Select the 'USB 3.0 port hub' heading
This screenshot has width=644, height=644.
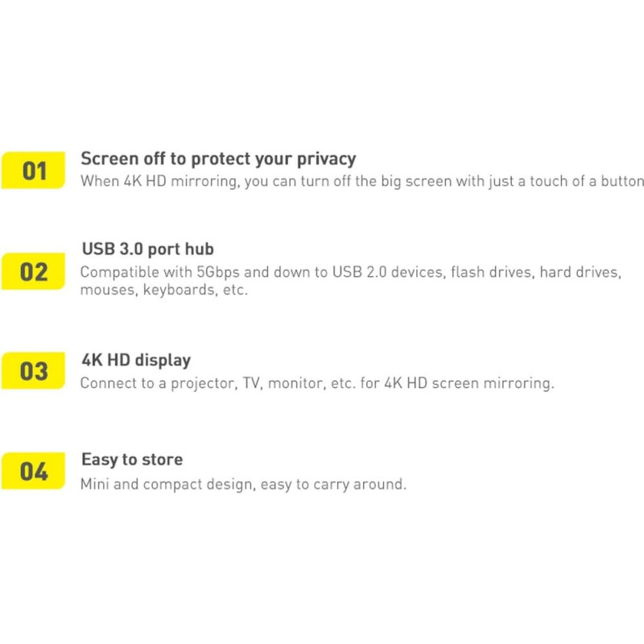tap(148, 250)
